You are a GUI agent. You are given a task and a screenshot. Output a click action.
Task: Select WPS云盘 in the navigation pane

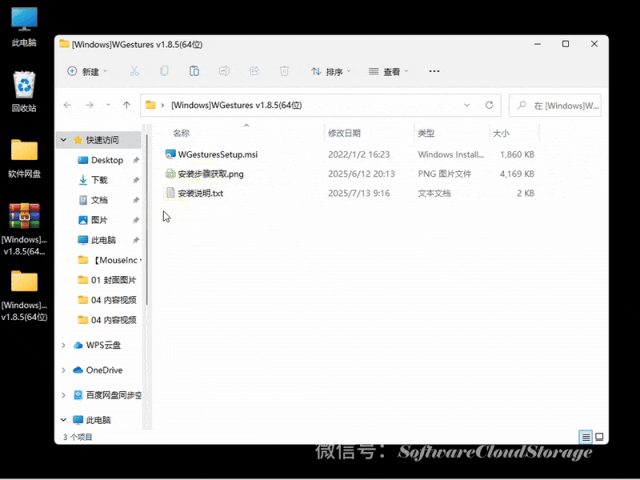click(103, 345)
